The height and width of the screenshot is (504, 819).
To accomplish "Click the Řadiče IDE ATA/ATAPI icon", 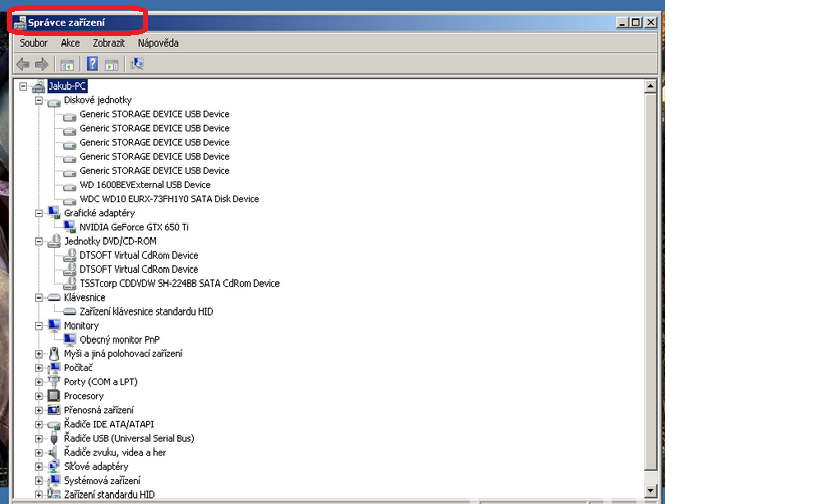I will pos(54,425).
